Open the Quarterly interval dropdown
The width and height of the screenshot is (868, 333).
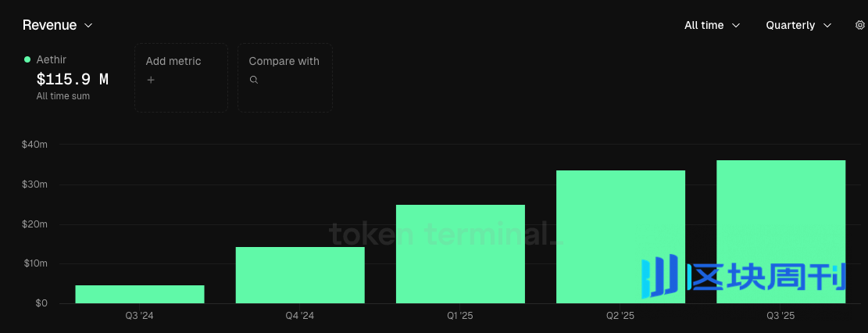(x=798, y=25)
